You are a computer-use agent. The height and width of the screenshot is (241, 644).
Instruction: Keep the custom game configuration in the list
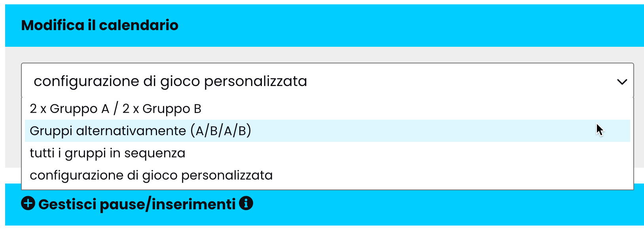(151, 175)
